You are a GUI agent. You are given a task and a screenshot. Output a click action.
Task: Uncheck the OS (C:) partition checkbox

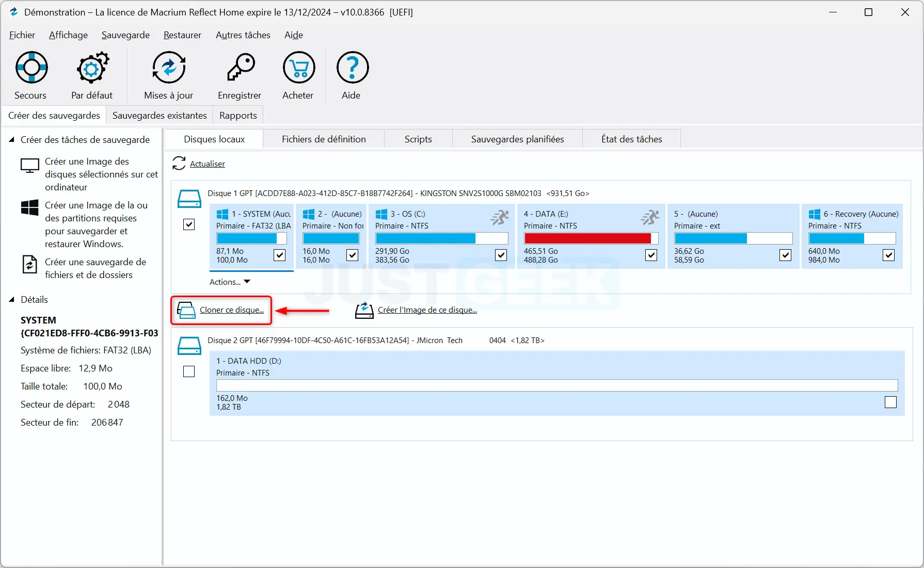click(501, 255)
